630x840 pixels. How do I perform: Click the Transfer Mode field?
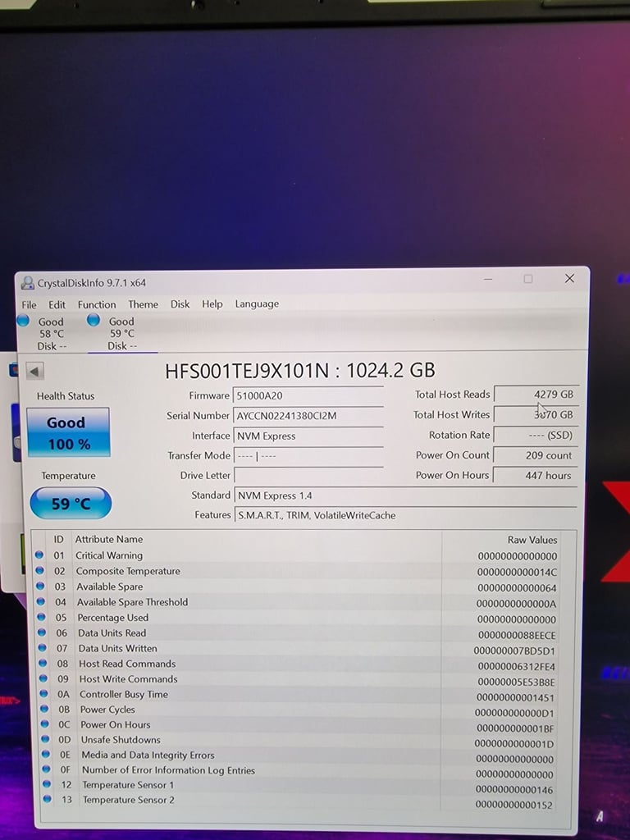click(x=308, y=456)
